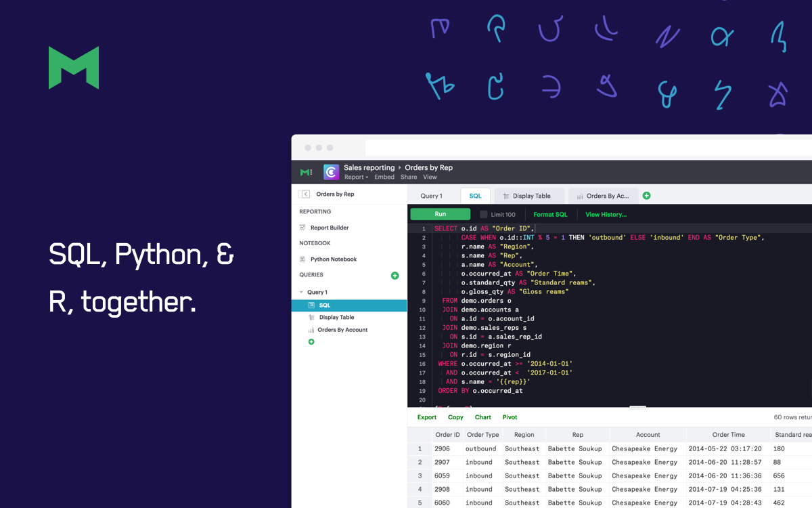Image resolution: width=812 pixels, height=508 pixels.
Task: Click the 2014-05-22 03:17:20 cell
Action: click(x=728, y=448)
